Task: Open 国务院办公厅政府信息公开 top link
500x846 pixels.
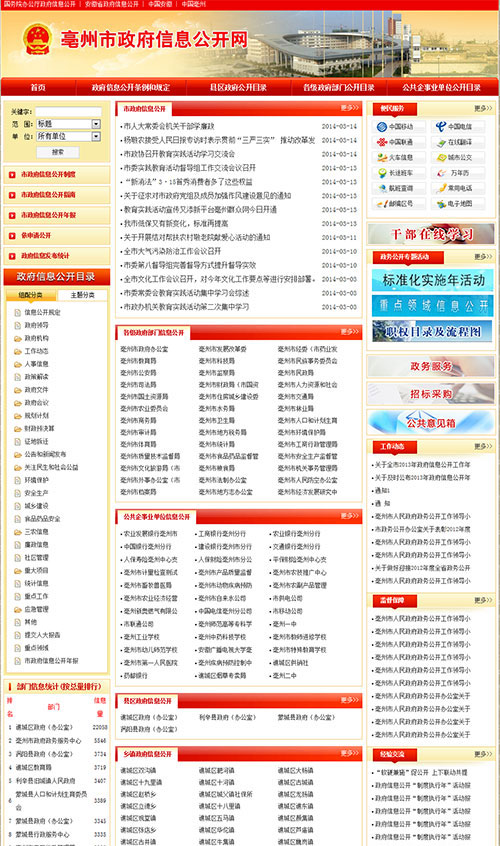Action: pos(40,4)
